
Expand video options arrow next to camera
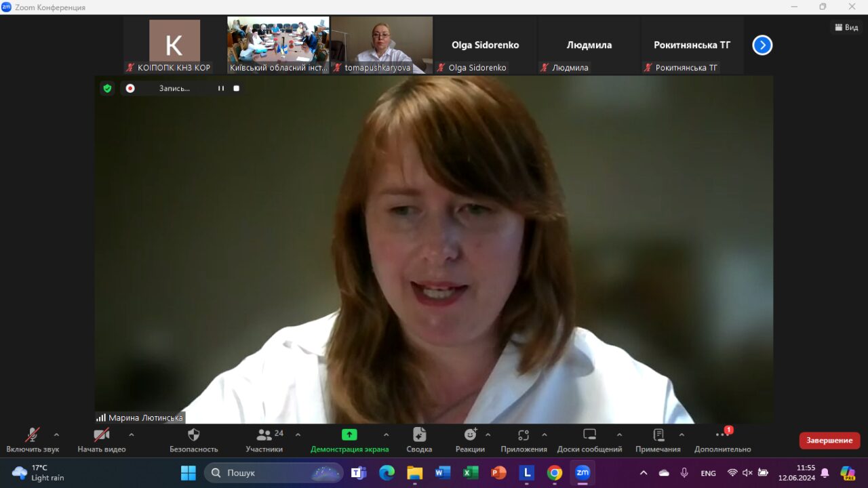[x=132, y=434]
